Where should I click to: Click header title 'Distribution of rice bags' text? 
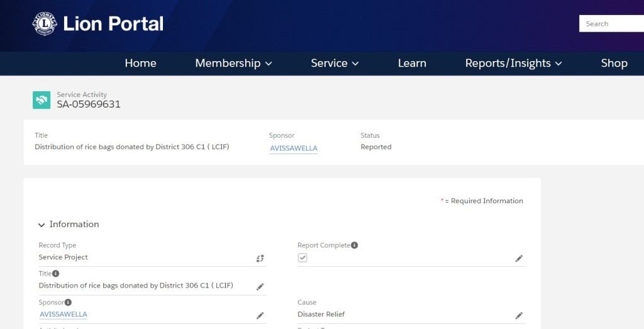point(132,147)
